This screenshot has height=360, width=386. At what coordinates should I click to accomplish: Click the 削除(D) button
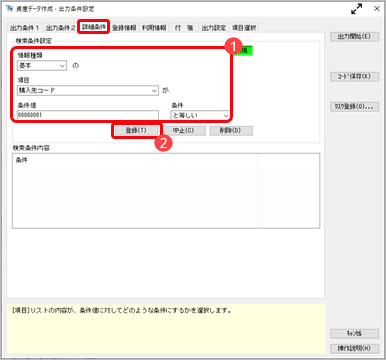230,130
